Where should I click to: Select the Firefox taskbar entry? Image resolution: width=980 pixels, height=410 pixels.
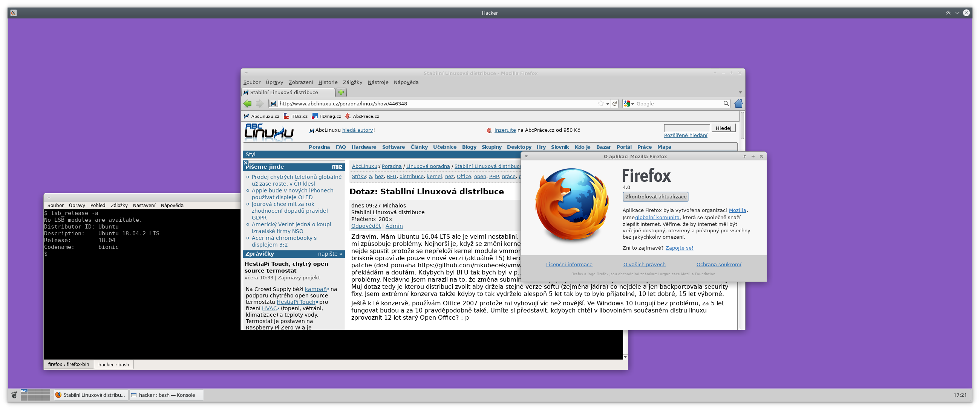click(x=91, y=395)
